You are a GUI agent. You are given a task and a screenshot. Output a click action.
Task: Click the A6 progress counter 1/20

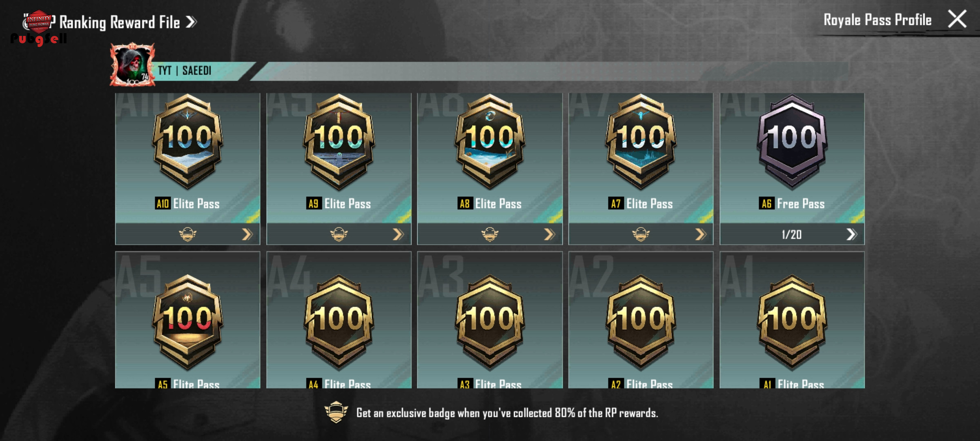point(791,234)
